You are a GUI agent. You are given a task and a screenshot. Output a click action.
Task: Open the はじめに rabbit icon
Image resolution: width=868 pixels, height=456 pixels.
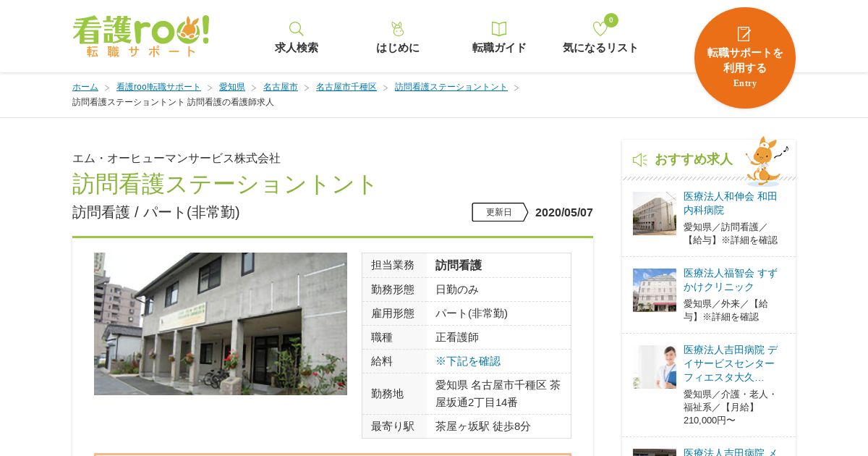click(397, 29)
